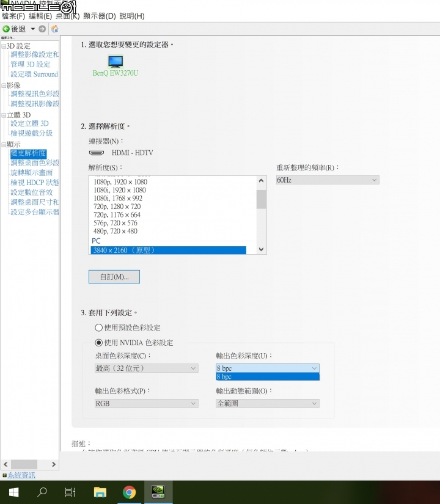Open 設定多台顯示器 sidebar item

coord(34,212)
